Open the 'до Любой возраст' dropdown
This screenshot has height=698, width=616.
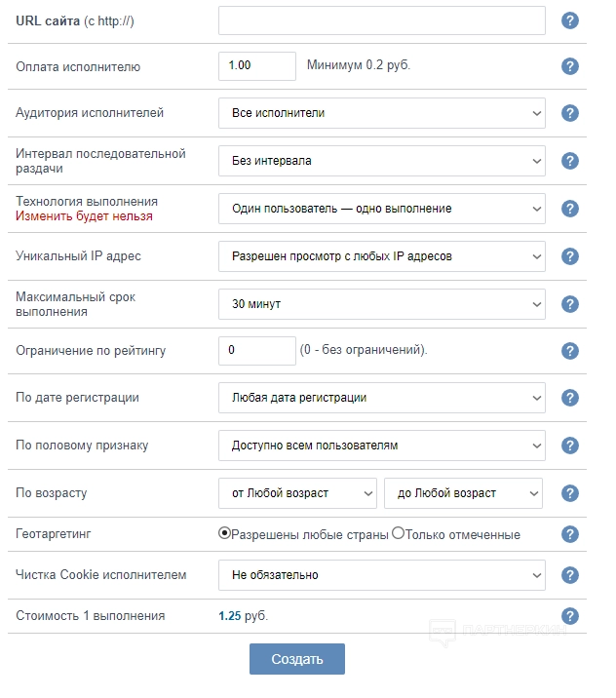coord(463,493)
